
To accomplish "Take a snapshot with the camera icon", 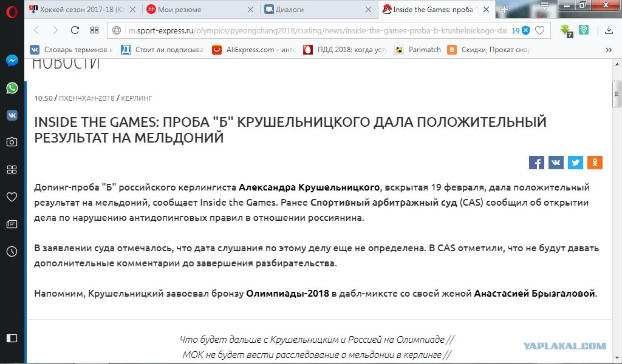I will coord(12,142).
